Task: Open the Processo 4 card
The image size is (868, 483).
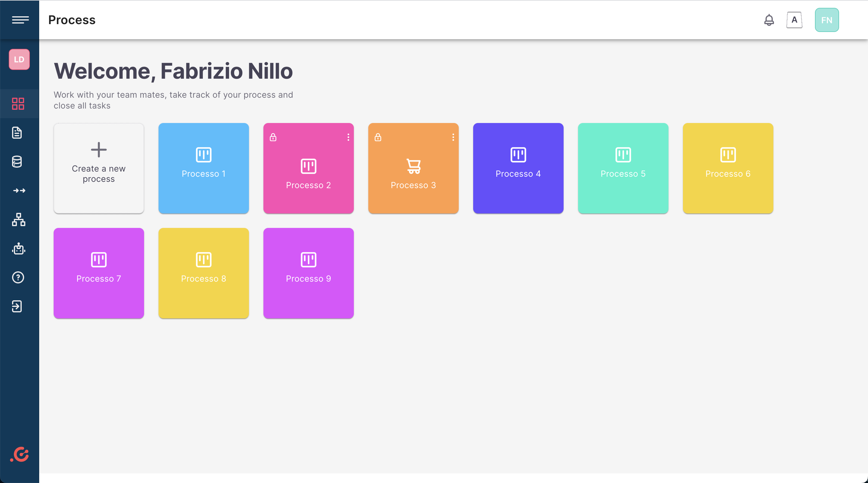Action: (518, 168)
